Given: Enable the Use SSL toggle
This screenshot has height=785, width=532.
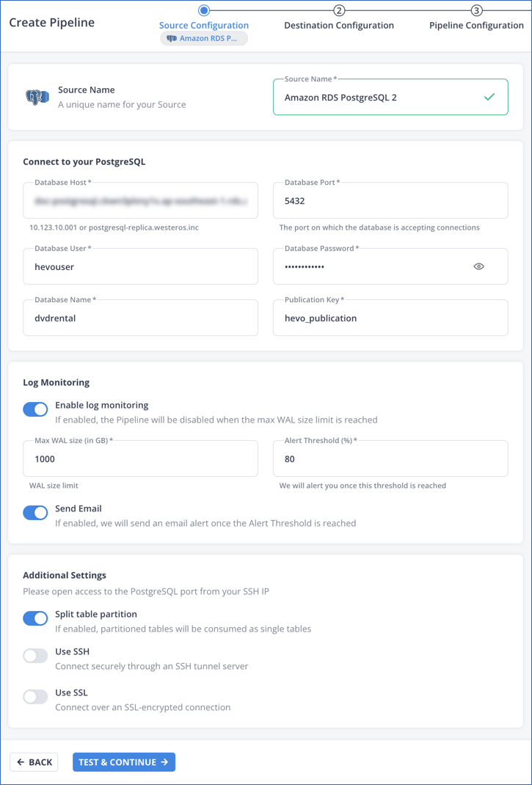Looking at the screenshot, I should tap(35, 696).
